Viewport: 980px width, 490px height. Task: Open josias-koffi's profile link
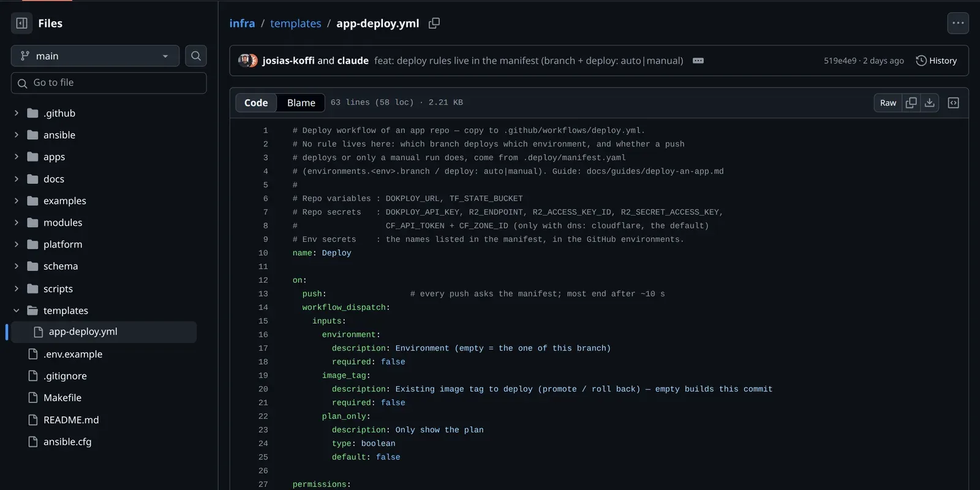(288, 61)
